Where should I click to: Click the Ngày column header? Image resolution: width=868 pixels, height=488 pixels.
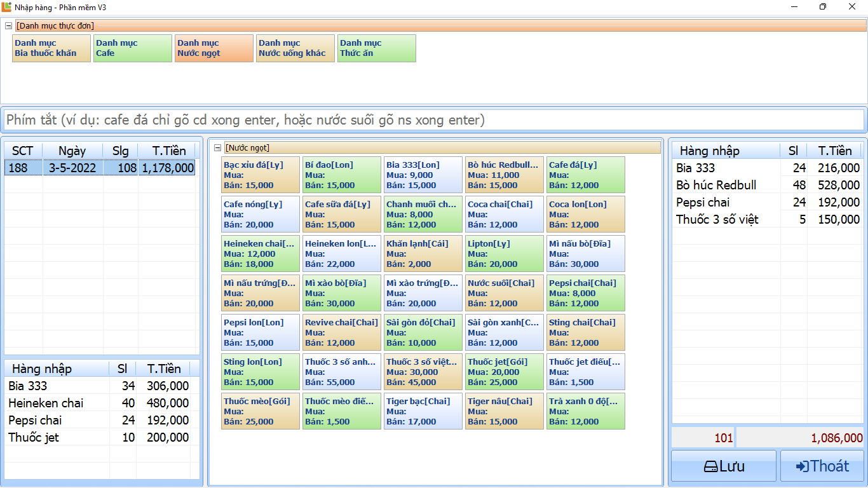pyautogui.click(x=72, y=151)
